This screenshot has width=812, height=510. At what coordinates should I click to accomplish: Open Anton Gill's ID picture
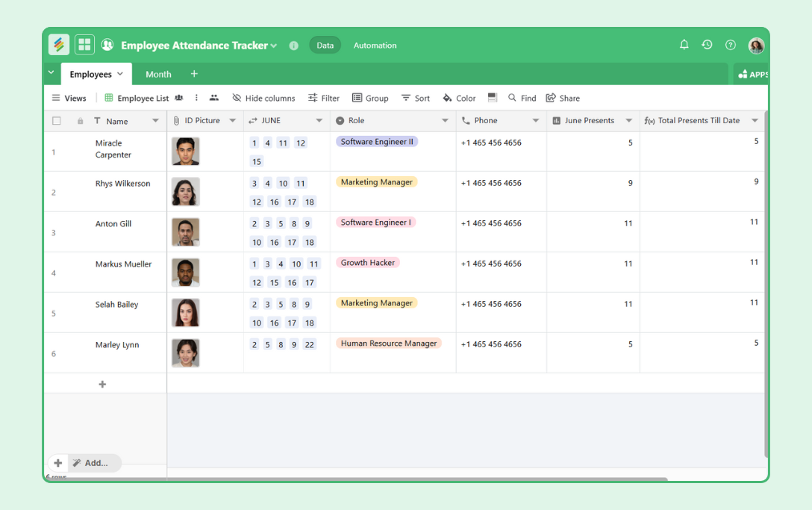coord(185,232)
